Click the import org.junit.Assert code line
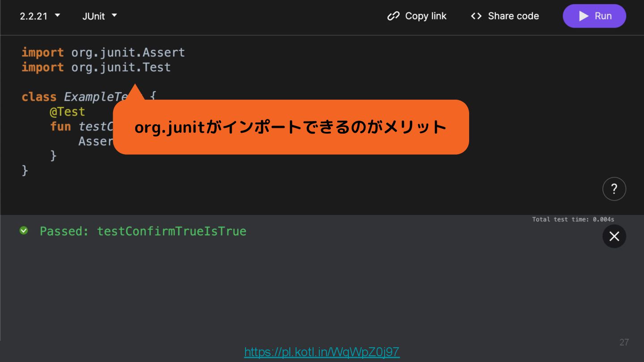644x362 pixels. pos(103,52)
